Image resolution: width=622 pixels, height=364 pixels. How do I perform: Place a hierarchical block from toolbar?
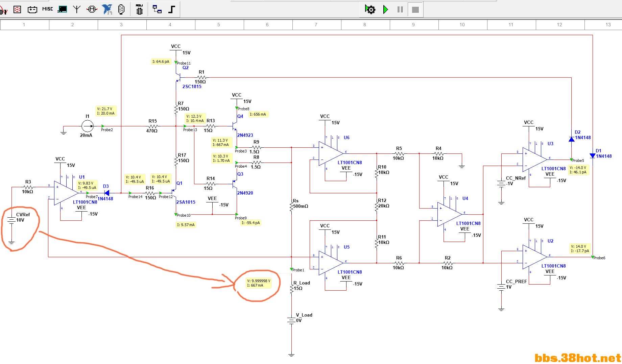[157, 9]
